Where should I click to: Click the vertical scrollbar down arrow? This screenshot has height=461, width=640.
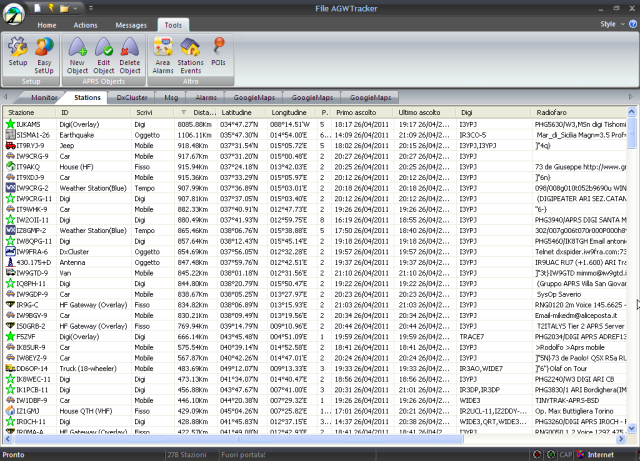(x=631, y=428)
